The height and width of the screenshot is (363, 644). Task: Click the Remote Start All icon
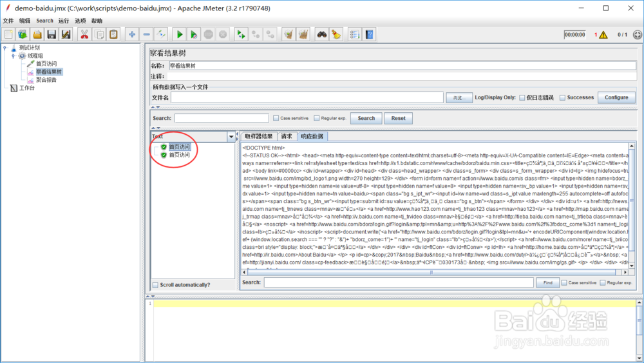pos(241,35)
